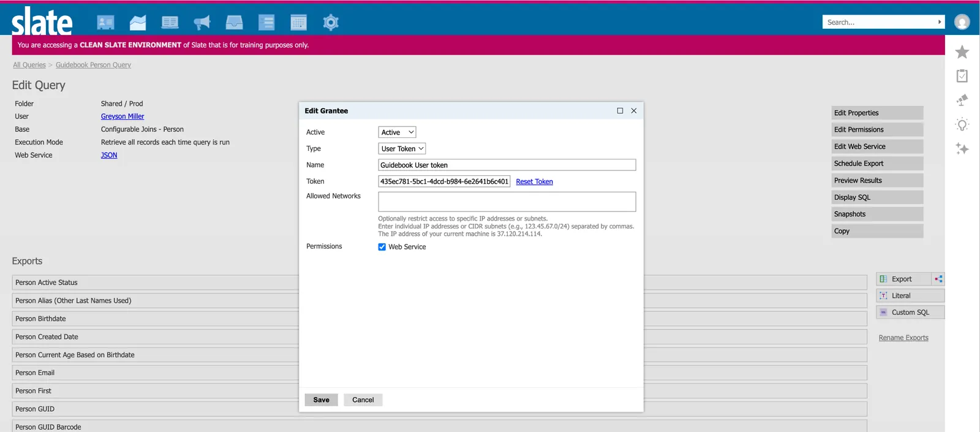
Task: Open the Greyson Miller user link
Action: (x=123, y=116)
